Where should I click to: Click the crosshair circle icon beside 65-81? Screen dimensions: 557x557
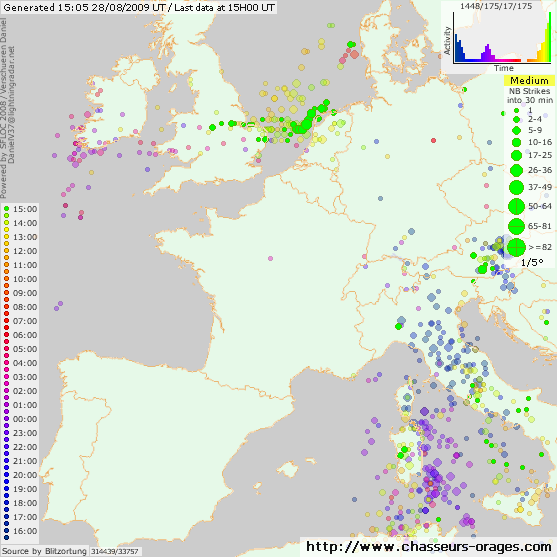click(x=517, y=226)
